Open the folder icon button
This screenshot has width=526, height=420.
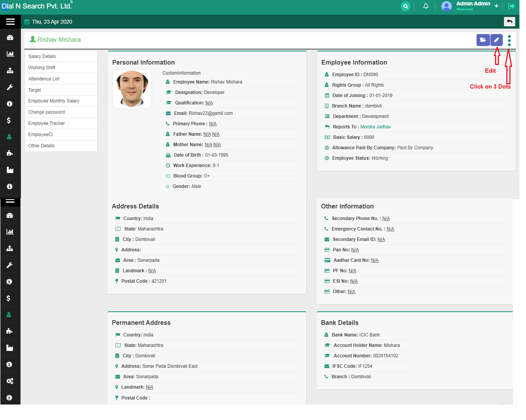[483, 40]
